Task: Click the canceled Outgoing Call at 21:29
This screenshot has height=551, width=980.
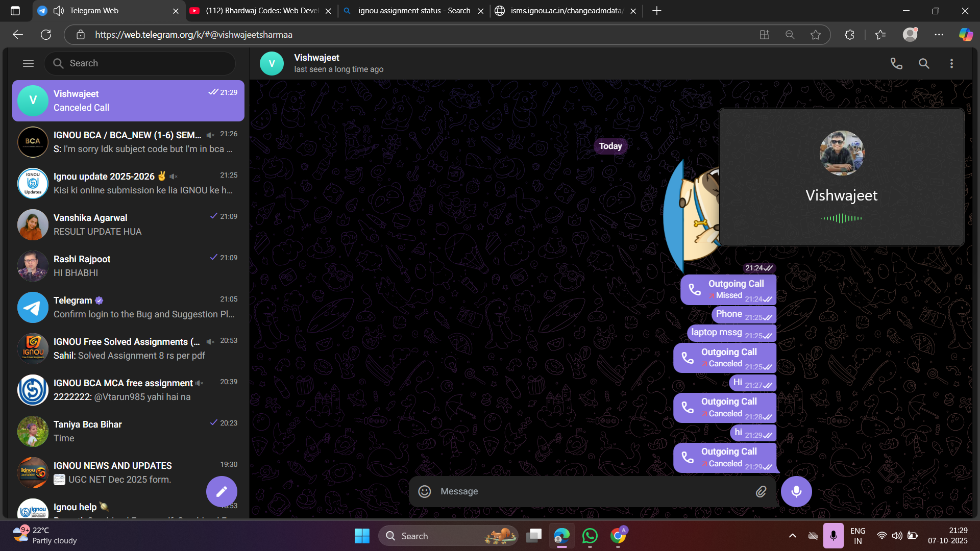Action: pyautogui.click(x=725, y=457)
